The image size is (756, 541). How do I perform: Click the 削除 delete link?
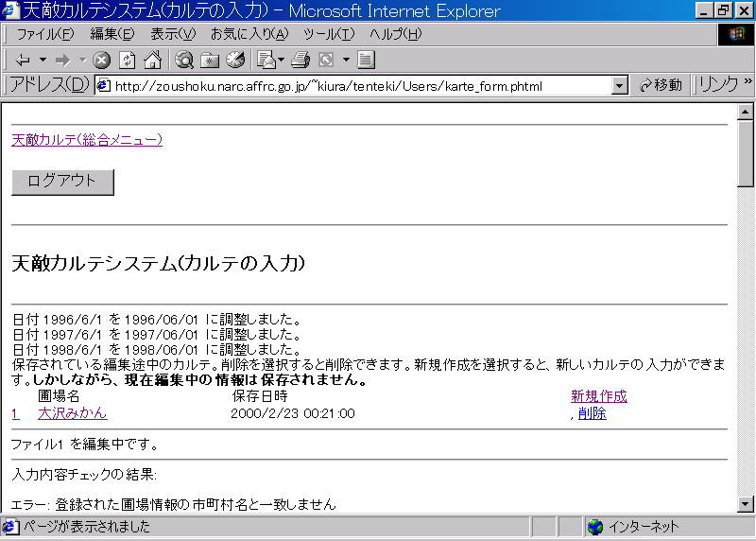point(593,413)
